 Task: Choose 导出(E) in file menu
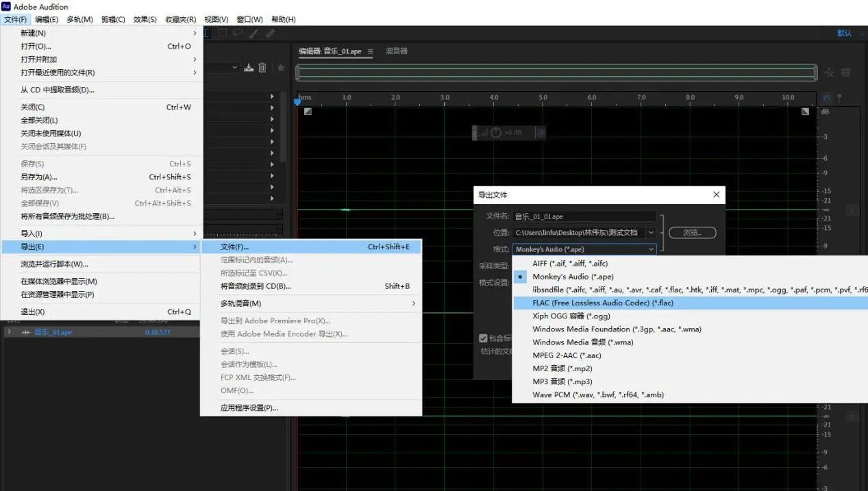coord(101,247)
